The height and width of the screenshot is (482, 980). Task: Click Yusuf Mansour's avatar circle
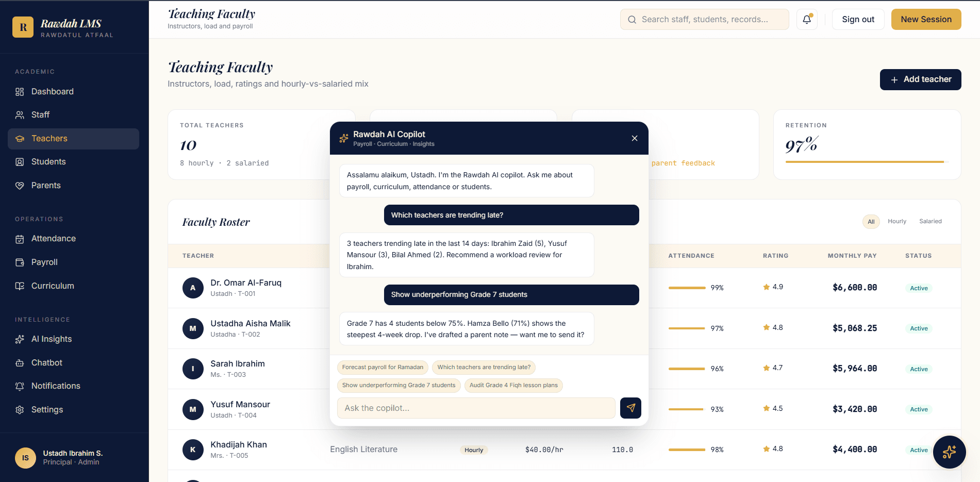pyautogui.click(x=193, y=409)
